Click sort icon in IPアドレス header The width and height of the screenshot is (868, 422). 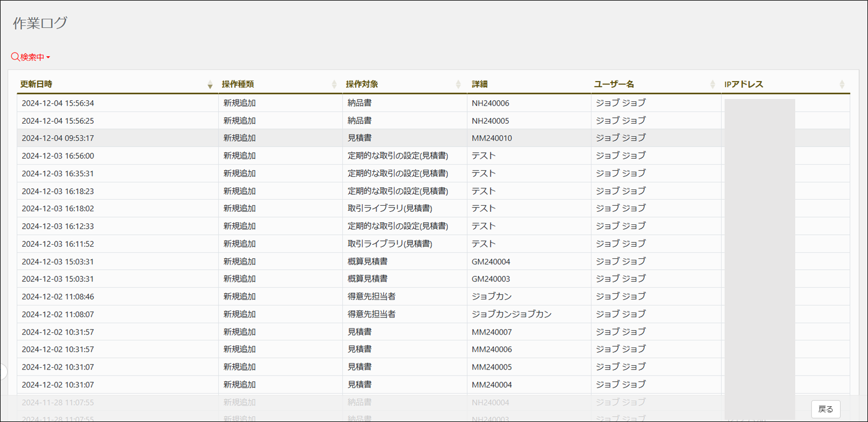coord(842,84)
